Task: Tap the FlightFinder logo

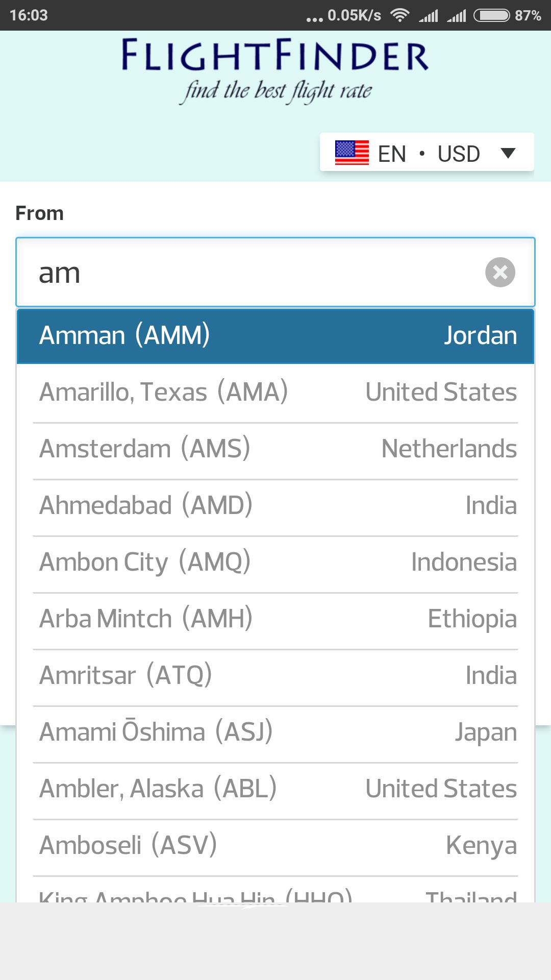Action: [x=275, y=70]
